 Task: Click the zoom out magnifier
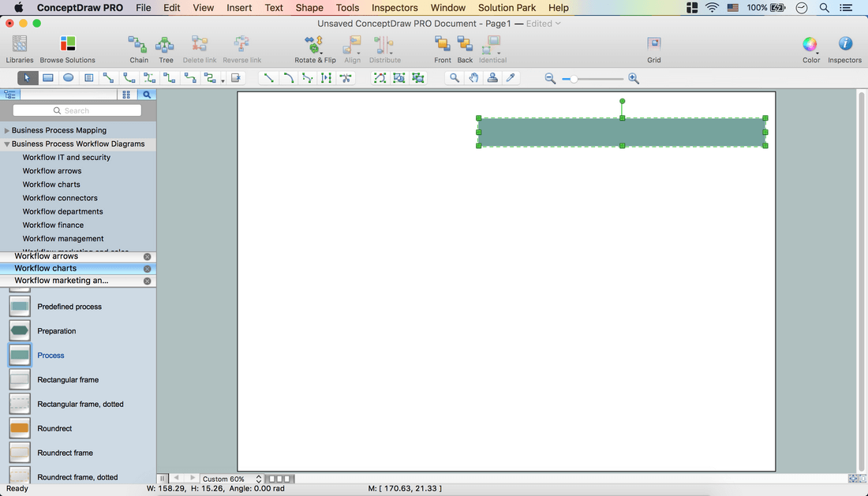coord(550,79)
